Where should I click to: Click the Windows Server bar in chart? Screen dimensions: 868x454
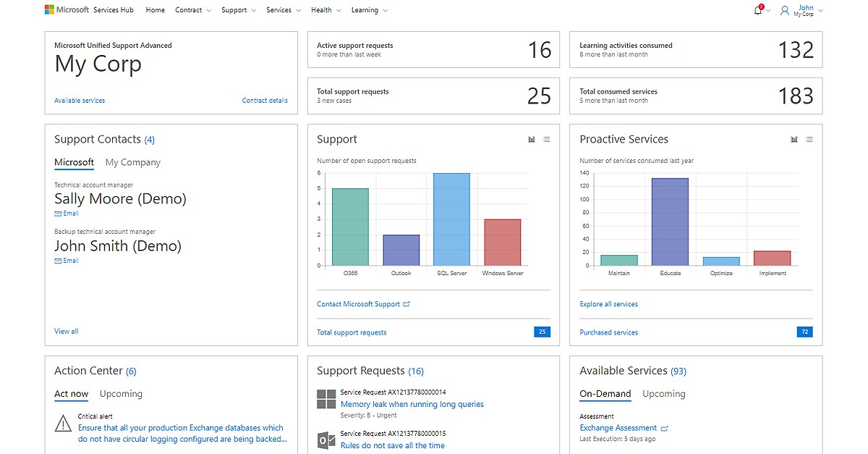tap(502, 243)
